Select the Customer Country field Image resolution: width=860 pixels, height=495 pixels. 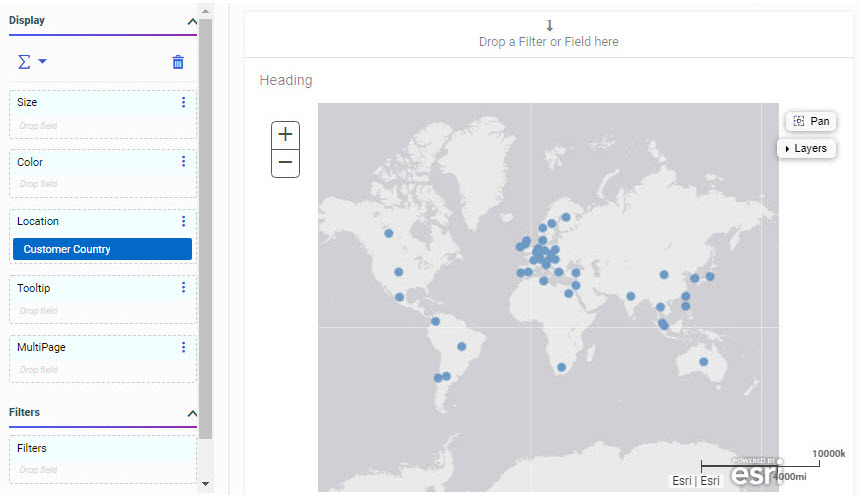coord(103,249)
